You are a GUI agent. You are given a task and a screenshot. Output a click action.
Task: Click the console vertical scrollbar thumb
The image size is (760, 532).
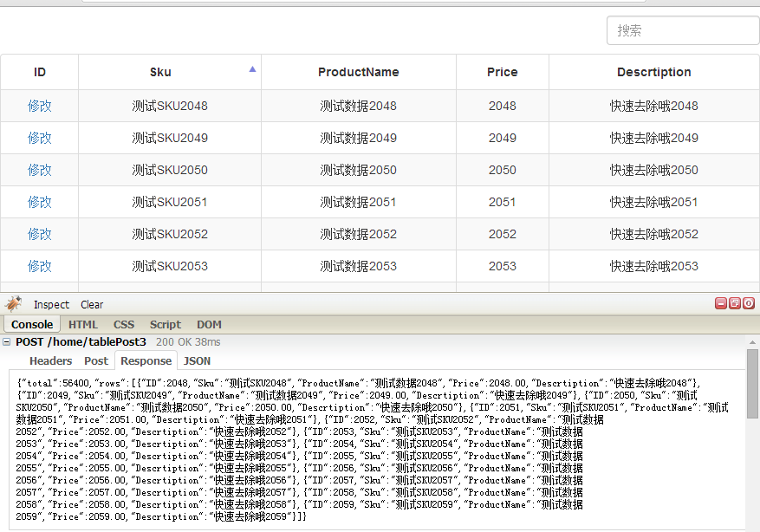(752, 384)
